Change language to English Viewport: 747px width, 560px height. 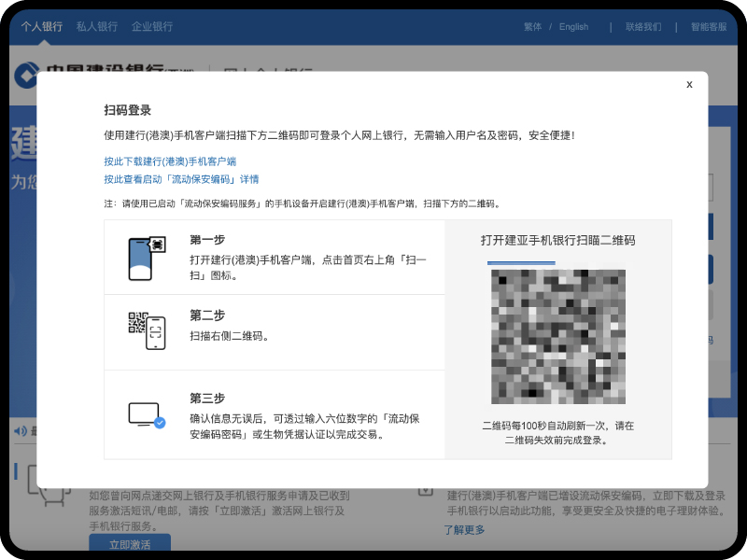point(573,27)
